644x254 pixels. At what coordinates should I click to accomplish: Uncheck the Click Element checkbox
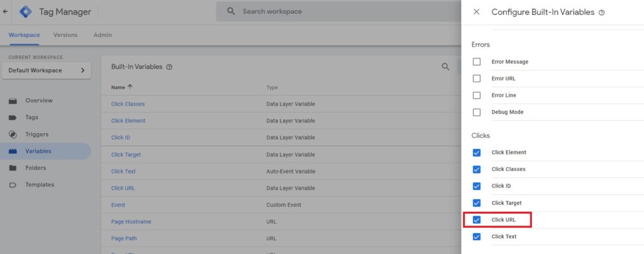point(477,152)
